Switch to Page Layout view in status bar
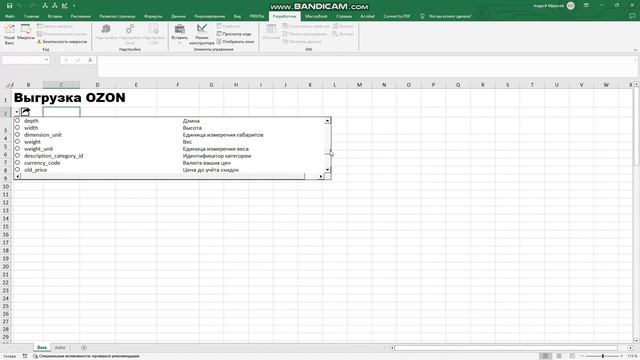The width and height of the screenshot is (640, 360). pos(559,356)
